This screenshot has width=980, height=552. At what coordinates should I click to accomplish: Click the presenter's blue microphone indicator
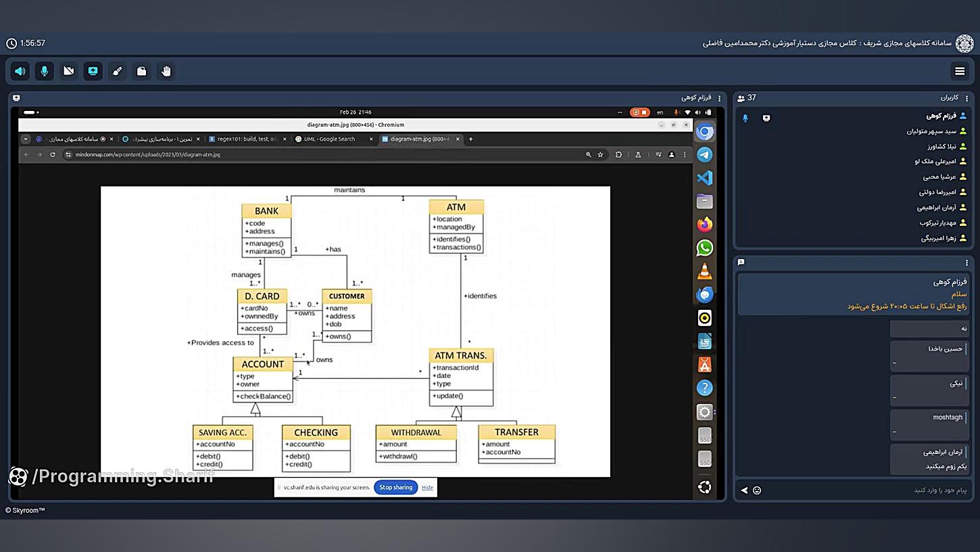click(745, 118)
